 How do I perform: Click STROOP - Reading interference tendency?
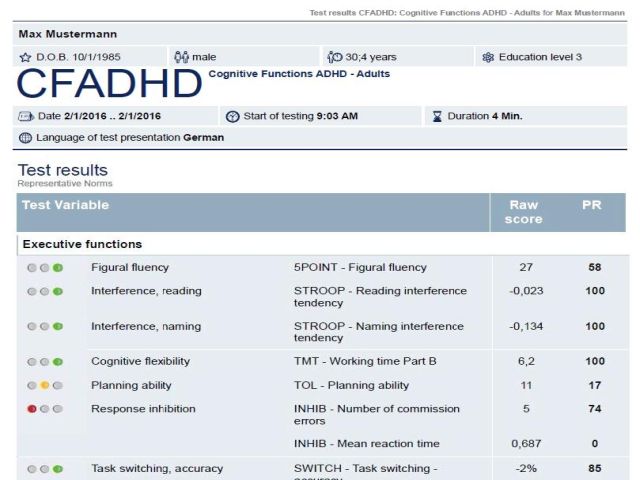(380, 297)
